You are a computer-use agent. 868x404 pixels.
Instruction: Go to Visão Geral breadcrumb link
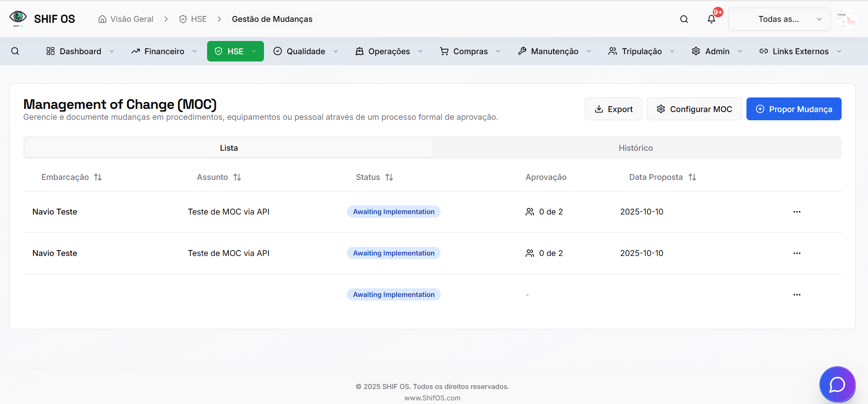[126, 19]
